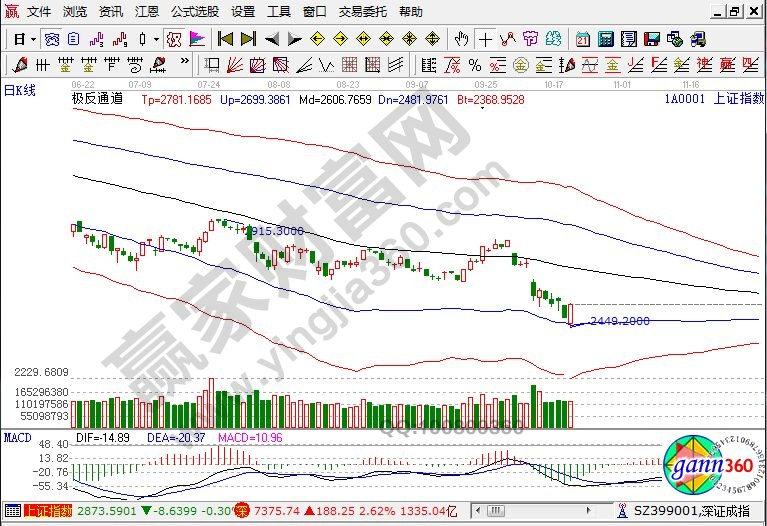Image resolution: width=767 pixels, height=526 pixels.
Task: Click the last candlestick near 2449.2000
Action: pyautogui.click(x=571, y=315)
